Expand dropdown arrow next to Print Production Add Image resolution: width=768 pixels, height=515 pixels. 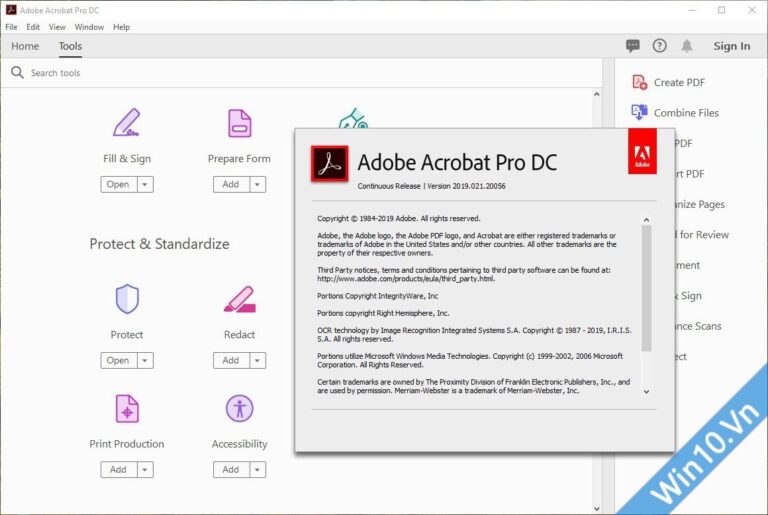145,470
